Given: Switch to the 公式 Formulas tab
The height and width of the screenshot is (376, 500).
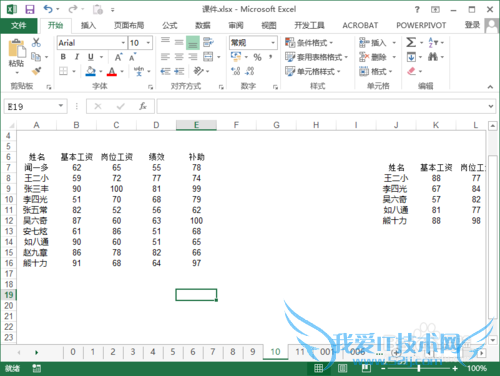Looking at the screenshot, I should pos(170,25).
